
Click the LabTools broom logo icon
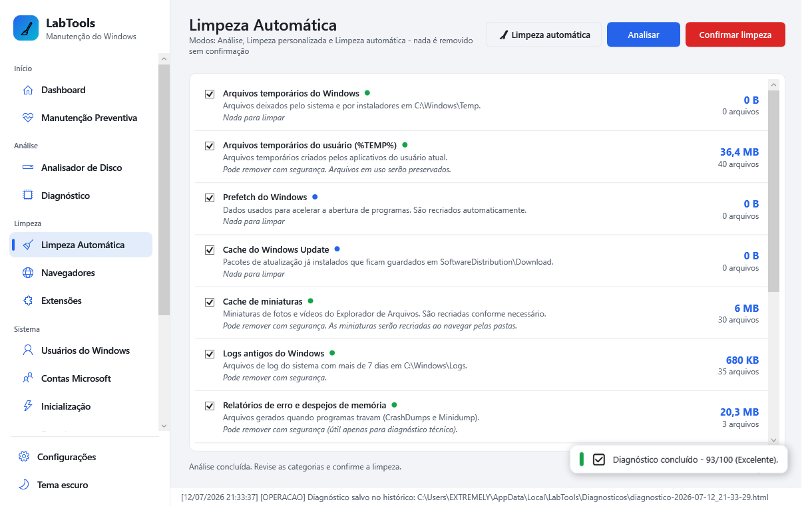point(26,29)
